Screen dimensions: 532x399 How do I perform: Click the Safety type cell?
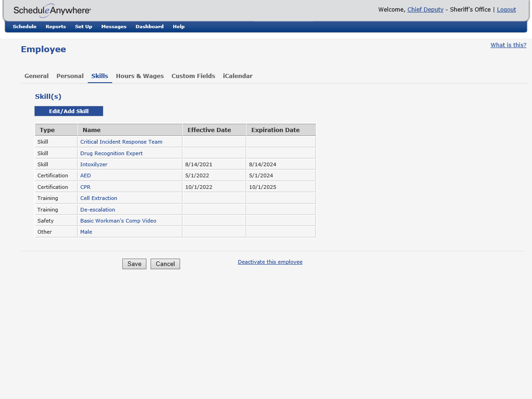pos(56,221)
